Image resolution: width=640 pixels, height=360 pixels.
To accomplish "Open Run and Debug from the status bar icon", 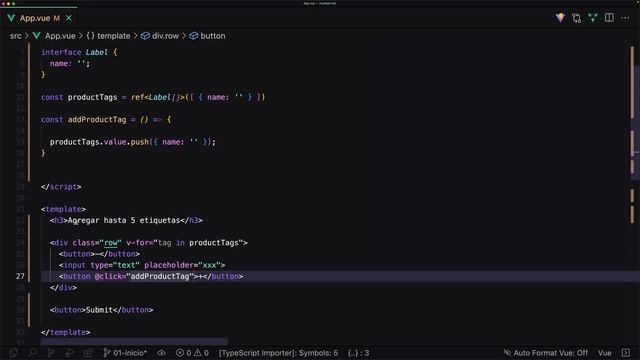I will click(x=69, y=353).
